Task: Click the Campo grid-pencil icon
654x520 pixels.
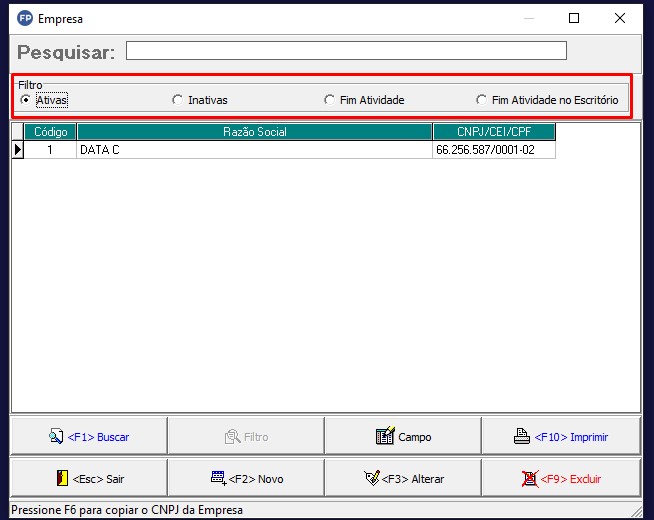Action: click(385, 436)
